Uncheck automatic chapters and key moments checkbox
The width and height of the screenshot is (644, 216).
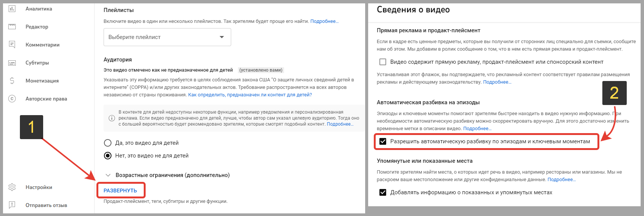coord(383,141)
